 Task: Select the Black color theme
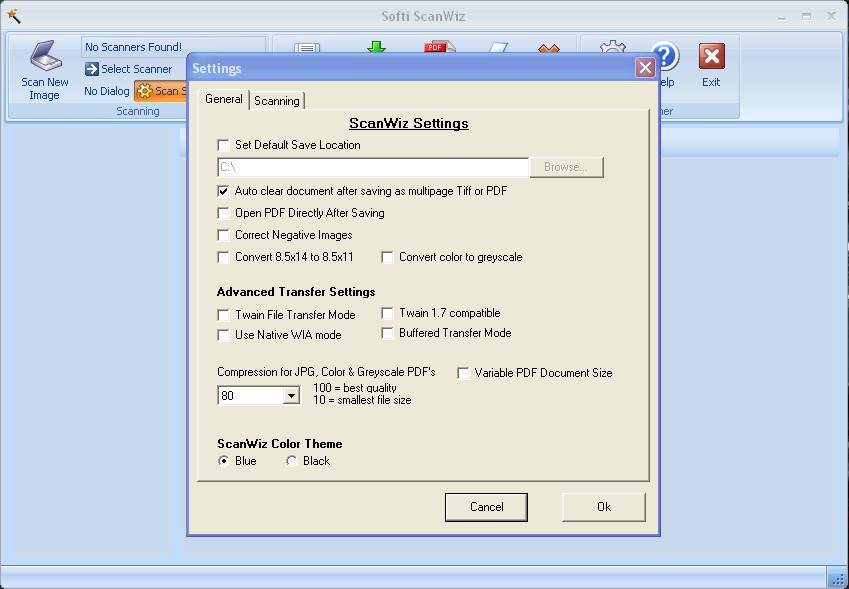click(291, 461)
